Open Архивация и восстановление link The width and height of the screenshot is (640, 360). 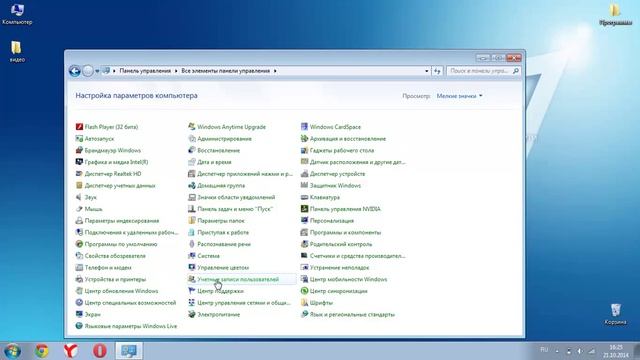(348, 139)
